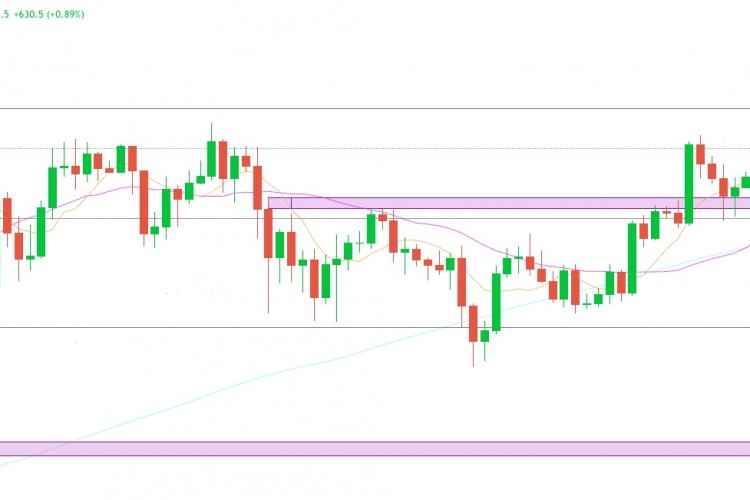Click the green +630.5 (+0.89%) price change text
The height and width of the screenshot is (500, 750).
coord(50,14)
